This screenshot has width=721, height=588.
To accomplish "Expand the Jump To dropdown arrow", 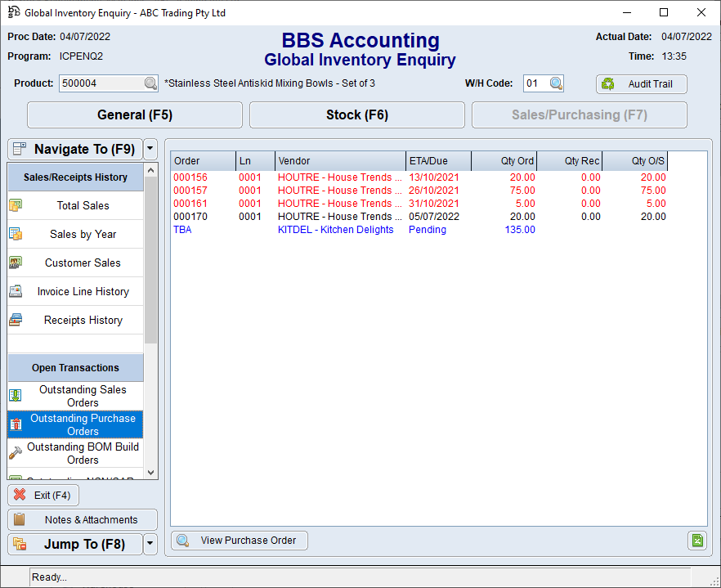I will (x=150, y=545).
